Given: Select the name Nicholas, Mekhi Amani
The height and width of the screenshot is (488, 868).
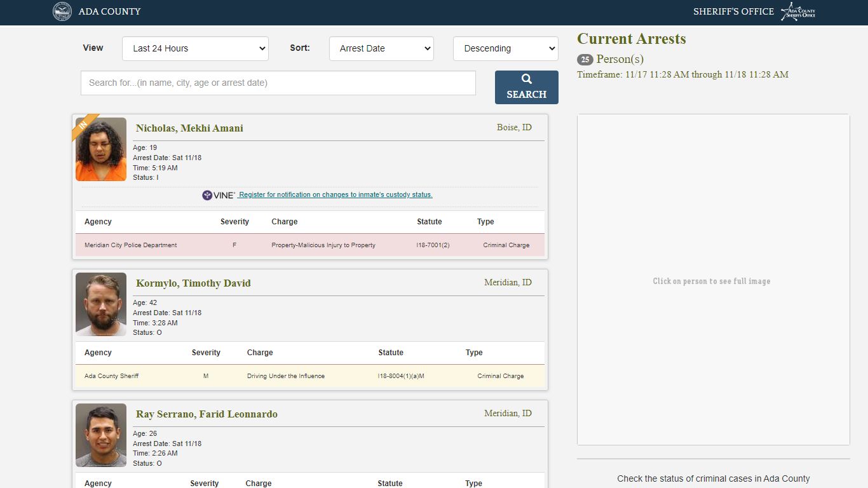Looking at the screenshot, I should point(189,128).
